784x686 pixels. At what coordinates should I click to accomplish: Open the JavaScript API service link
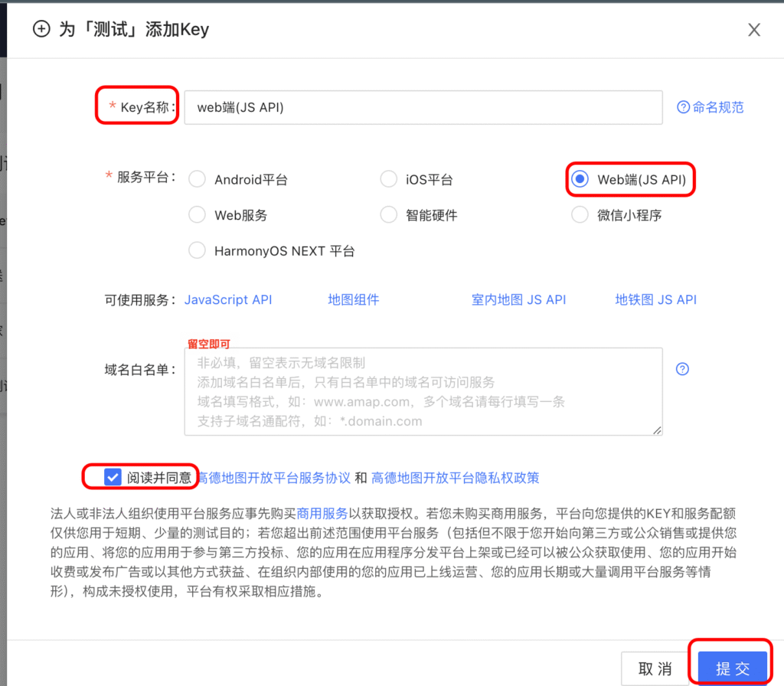[x=228, y=299]
